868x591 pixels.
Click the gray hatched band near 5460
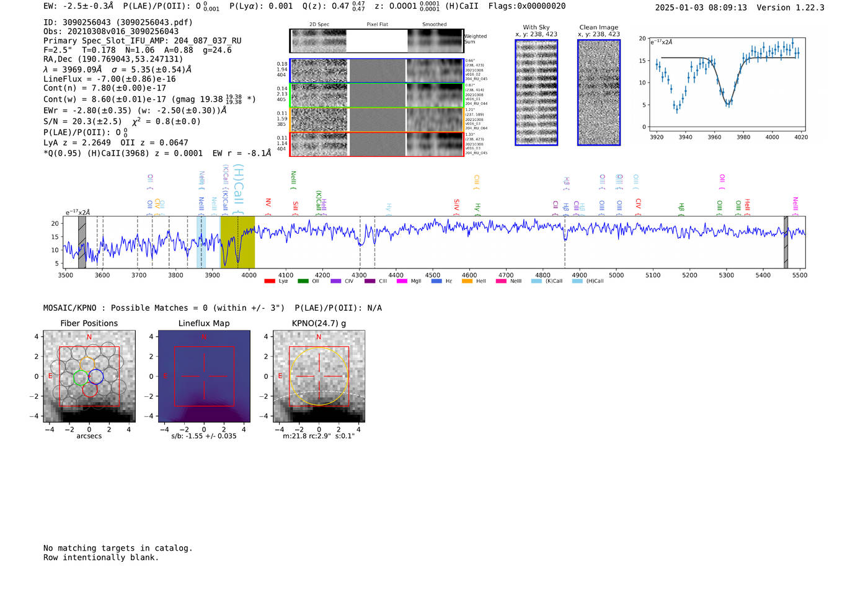click(x=786, y=242)
